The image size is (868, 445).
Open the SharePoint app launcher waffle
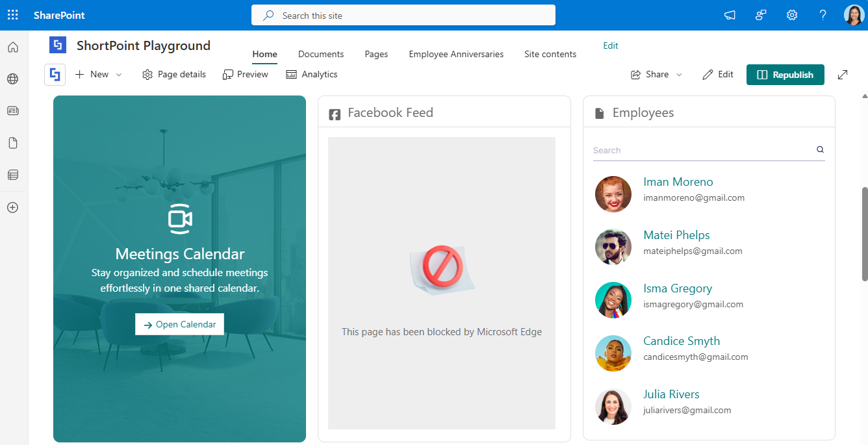click(x=12, y=14)
